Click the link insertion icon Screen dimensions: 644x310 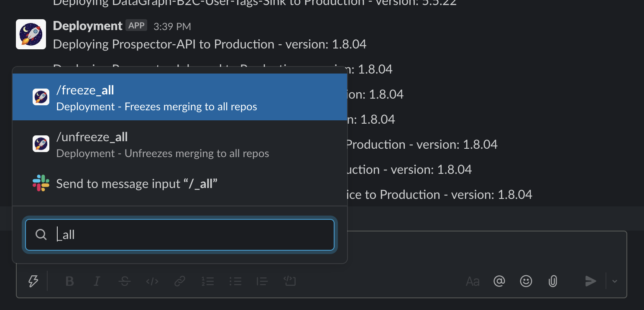pyautogui.click(x=180, y=281)
